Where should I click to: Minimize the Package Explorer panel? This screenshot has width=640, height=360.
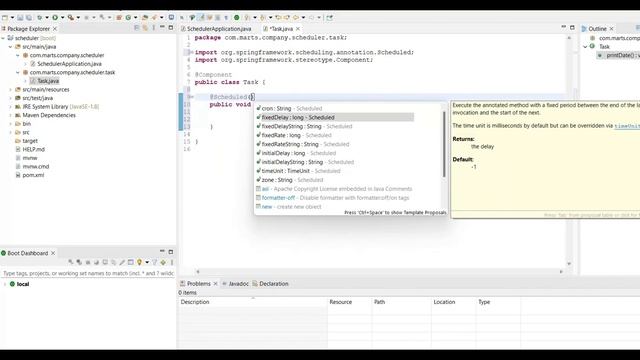tap(162, 27)
